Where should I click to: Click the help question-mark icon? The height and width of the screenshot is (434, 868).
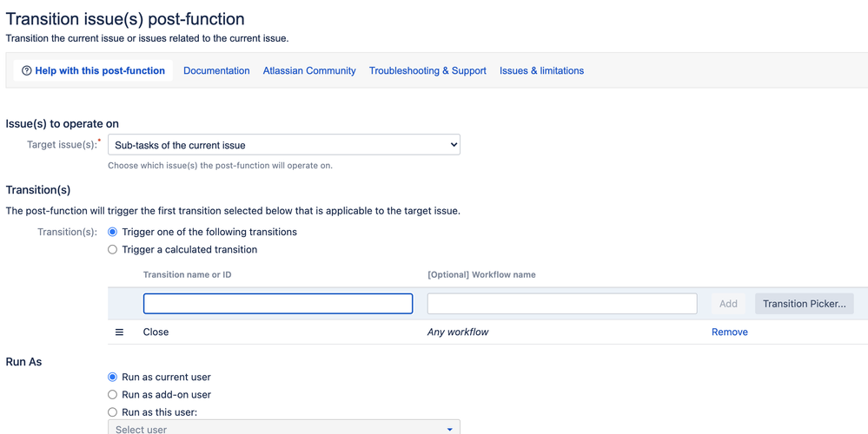27,71
